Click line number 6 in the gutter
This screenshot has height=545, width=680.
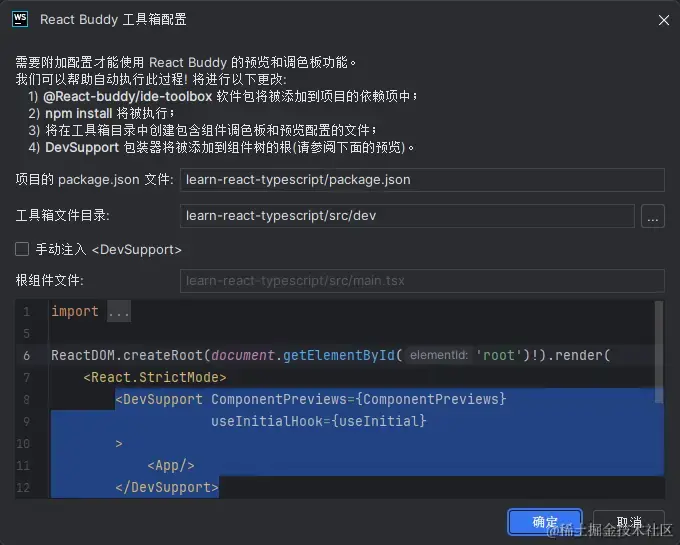[x=26, y=356]
